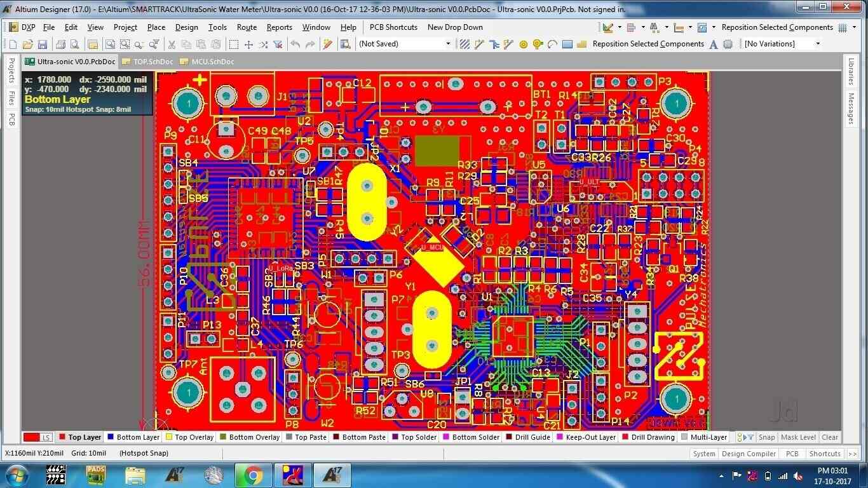The width and height of the screenshot is (868, 488).
Task: Switch to the MCU.SchDoc tab
Action: 212,62
